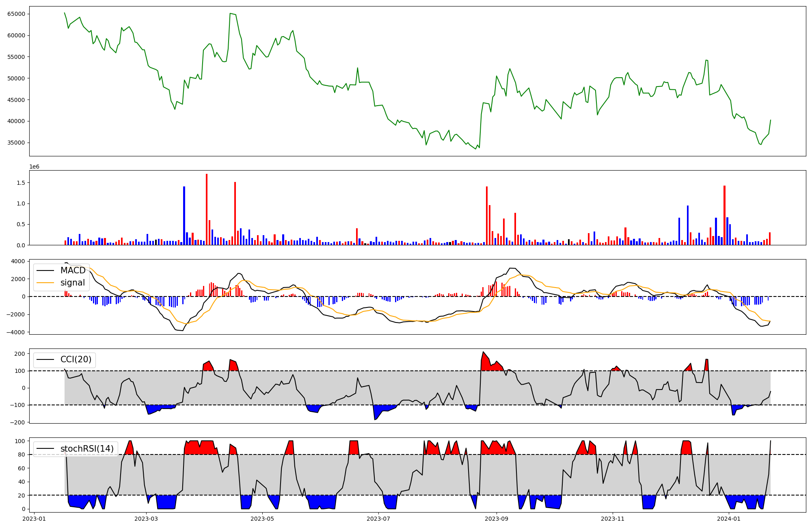The width and height of the screenshot is (812, 528).
Task: Click the 40 label on stochRSI axis
Action: tap(22, 482)
